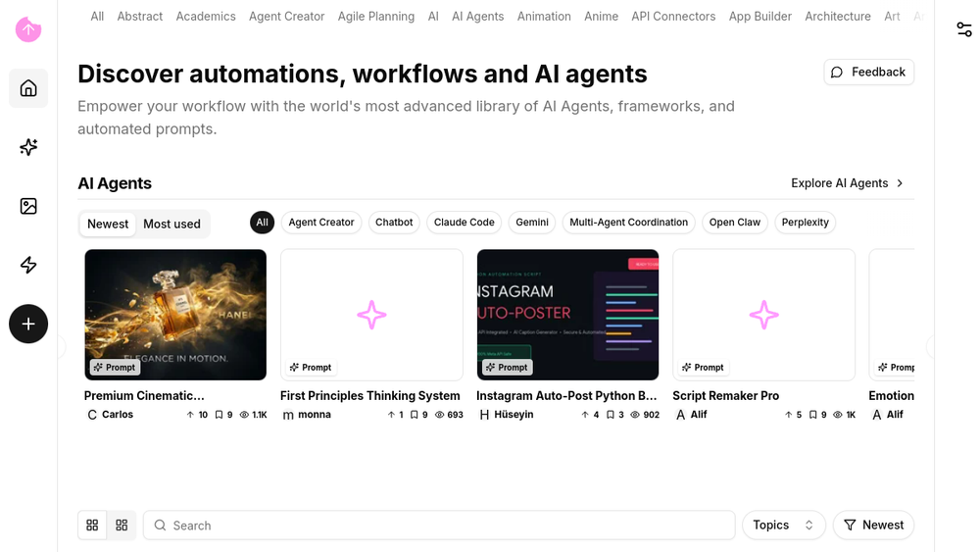This screenshot has width=980, height=552.
Task: Click the Feedback button
Action: pos(868,72)
